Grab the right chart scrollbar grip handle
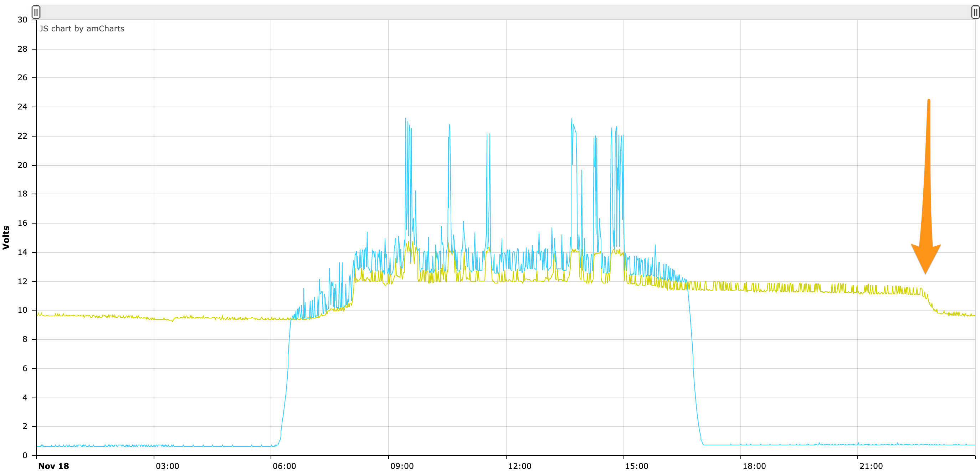 [x=975, y=12]
